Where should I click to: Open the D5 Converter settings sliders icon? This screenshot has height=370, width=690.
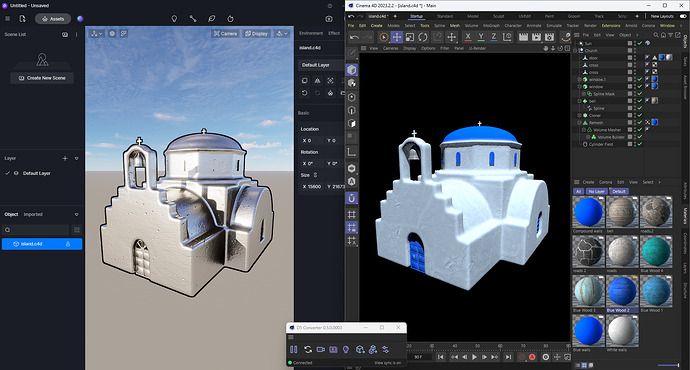tap(385, 349)
